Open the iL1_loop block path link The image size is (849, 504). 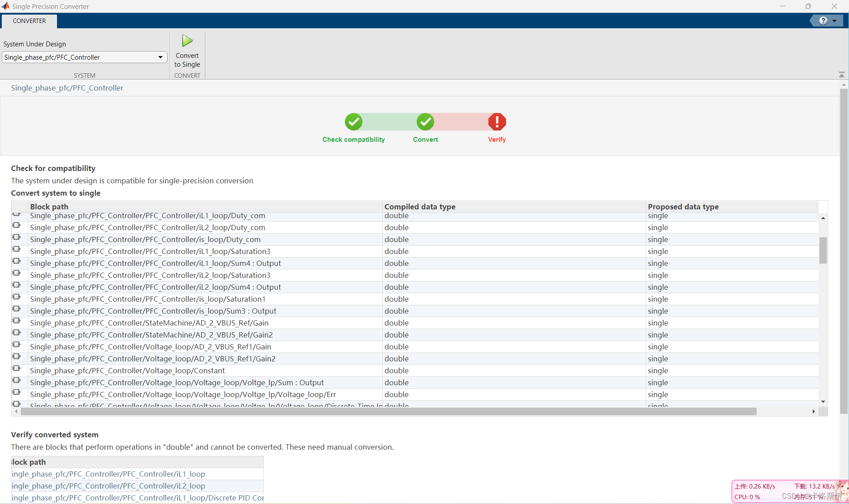click(108, 474)
